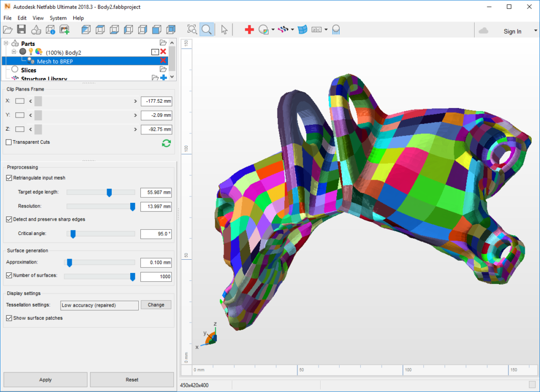
Task: Collapse the Parts tree node
Action: 6,43
